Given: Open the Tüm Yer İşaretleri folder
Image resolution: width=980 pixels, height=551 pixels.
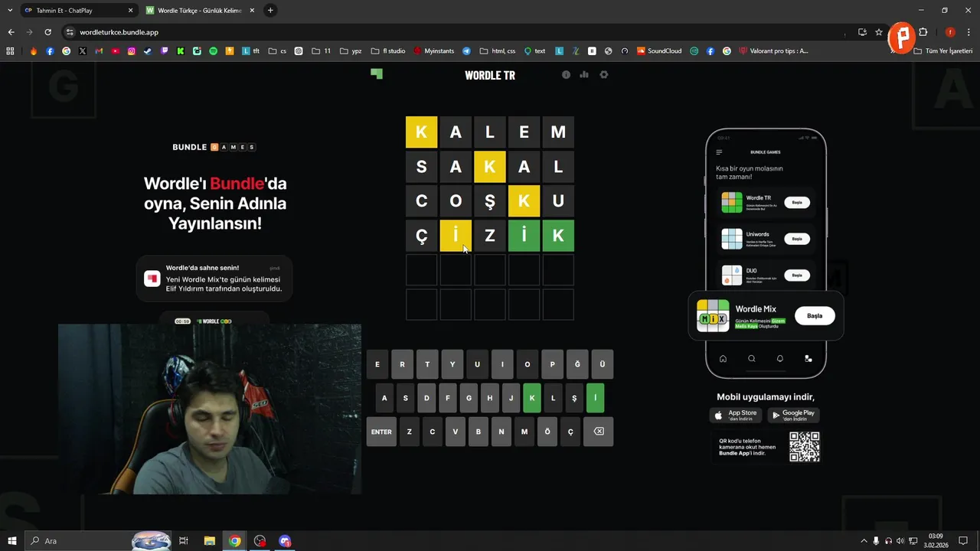Looking at the screenshot, I should coord(943,51).
